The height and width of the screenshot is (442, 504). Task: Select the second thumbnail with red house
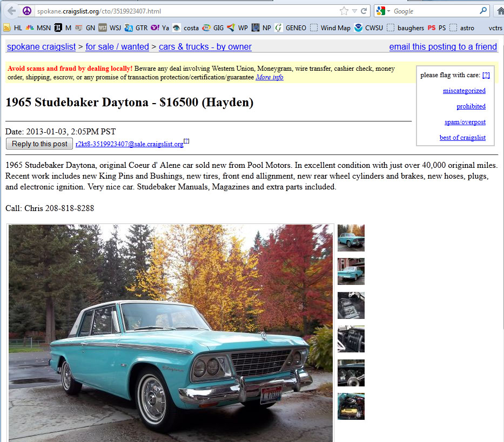coord(351,271)
